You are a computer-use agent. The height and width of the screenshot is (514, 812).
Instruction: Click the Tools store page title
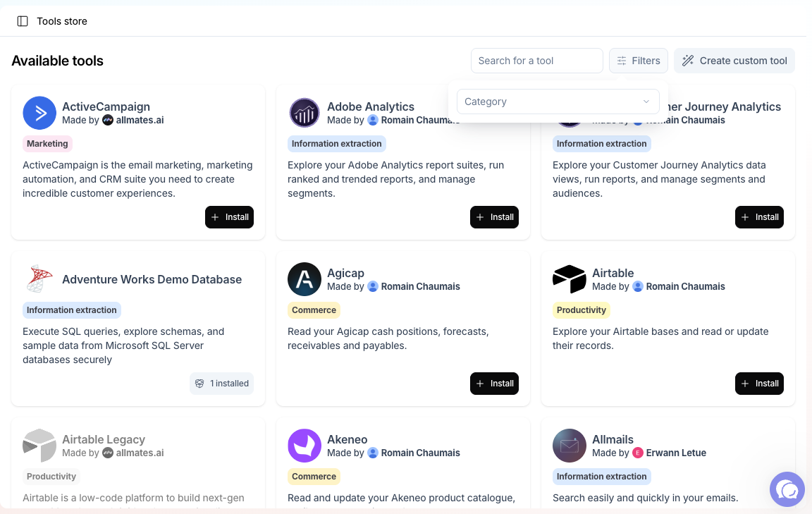62,21
